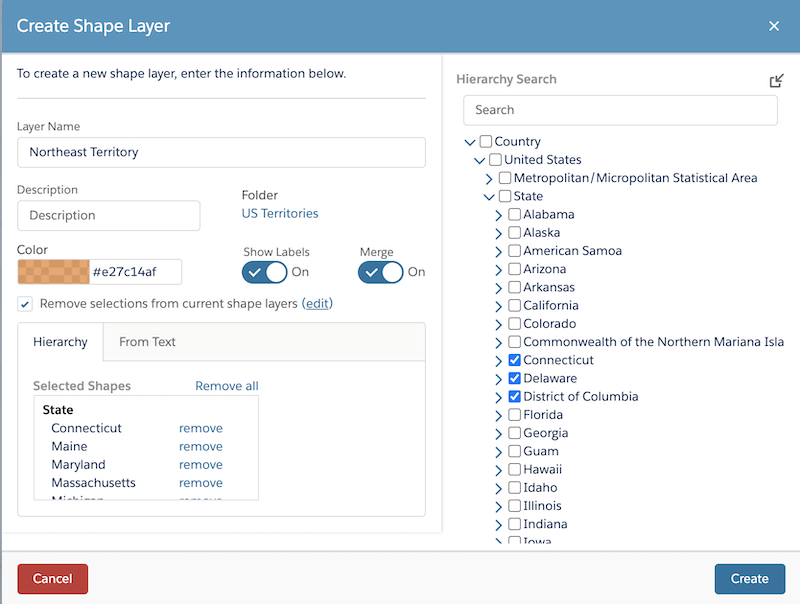
Task: Remove Maryland from Selected Shapes
Action: click(x=201, y=465)
